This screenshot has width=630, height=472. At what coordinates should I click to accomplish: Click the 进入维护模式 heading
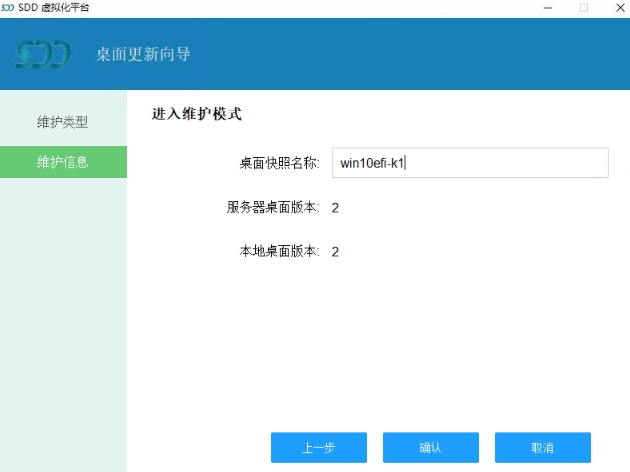point(197,114)
